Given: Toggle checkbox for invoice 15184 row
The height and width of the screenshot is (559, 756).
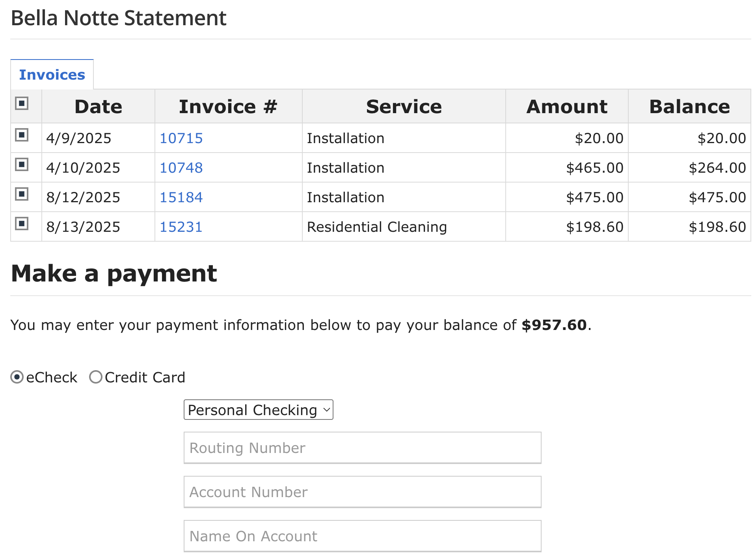Looking at the screenshot, I should pyautogui.click(x=22, y=194).
